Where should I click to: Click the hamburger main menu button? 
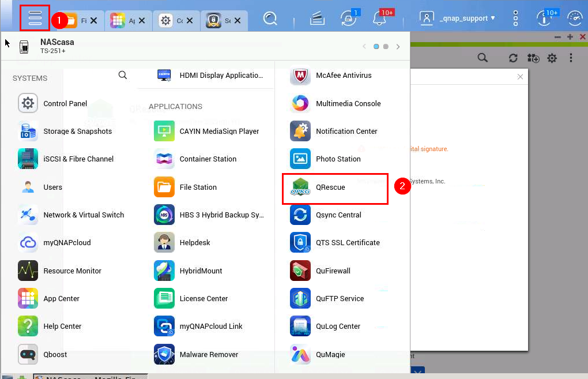pos(35,18)
